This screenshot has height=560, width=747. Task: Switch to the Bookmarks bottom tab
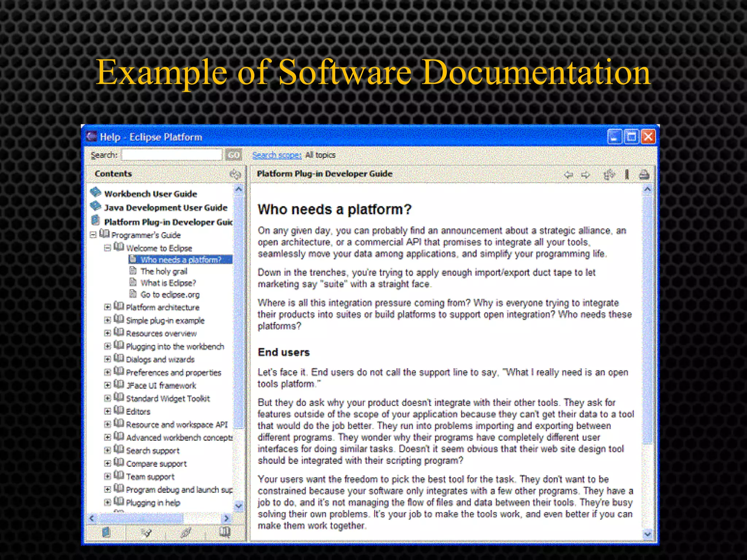click(225, 532)
